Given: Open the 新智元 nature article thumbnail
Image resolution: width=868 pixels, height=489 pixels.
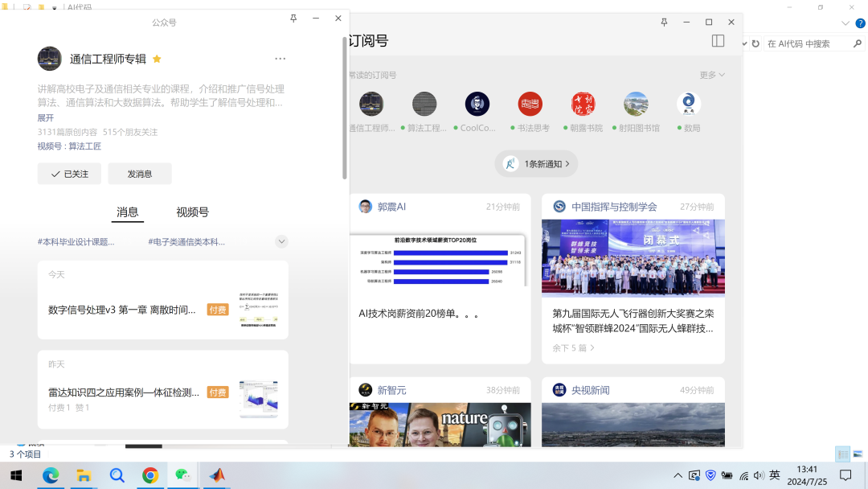Looking at the screenshot, I should [x=440, y=425].
